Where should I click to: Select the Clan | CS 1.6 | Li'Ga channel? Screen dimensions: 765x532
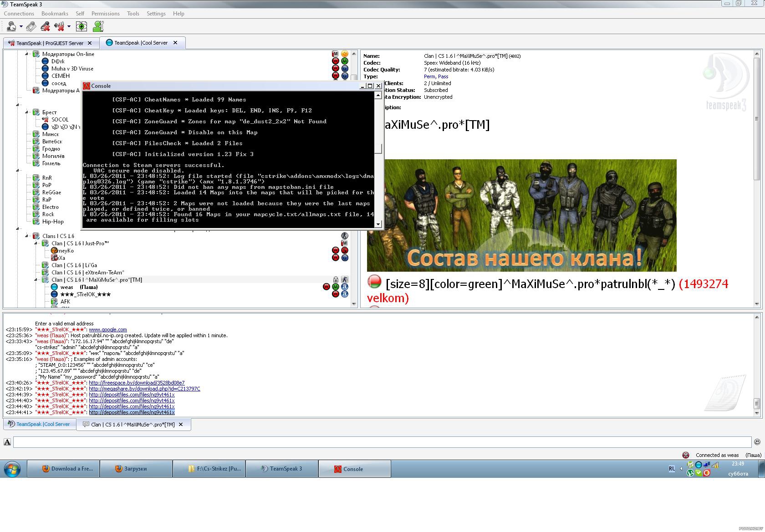coord(74,265)
